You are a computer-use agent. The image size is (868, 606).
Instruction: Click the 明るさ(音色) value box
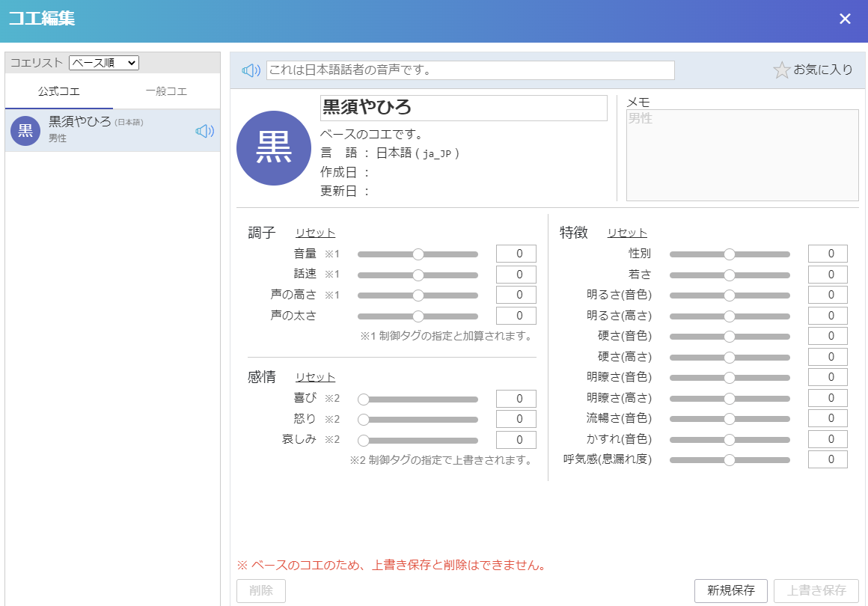click(828, 295)
